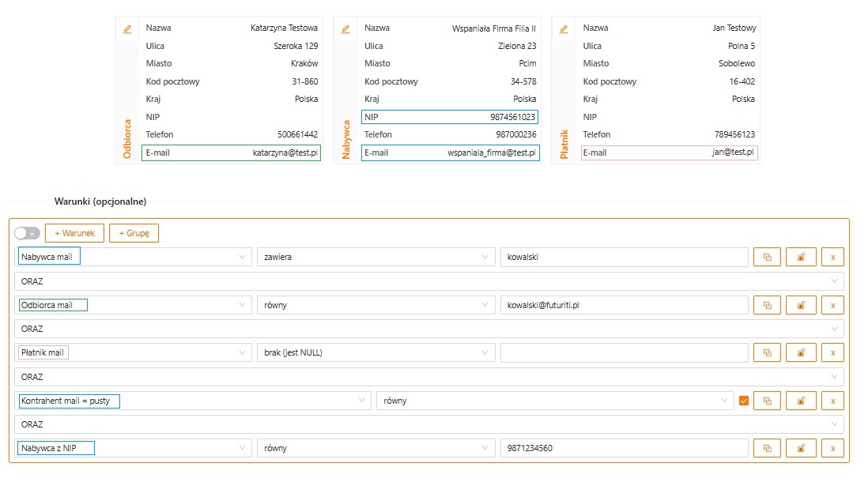
Task: Click the + Warunek button
Action: pyautogui.click(x=74, y=233)
